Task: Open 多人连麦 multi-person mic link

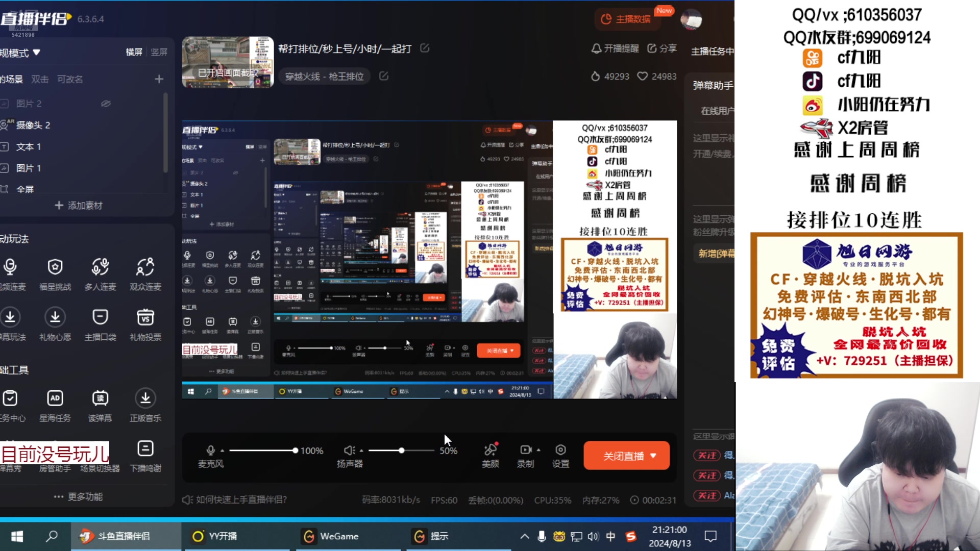Action: pos(100,274)
